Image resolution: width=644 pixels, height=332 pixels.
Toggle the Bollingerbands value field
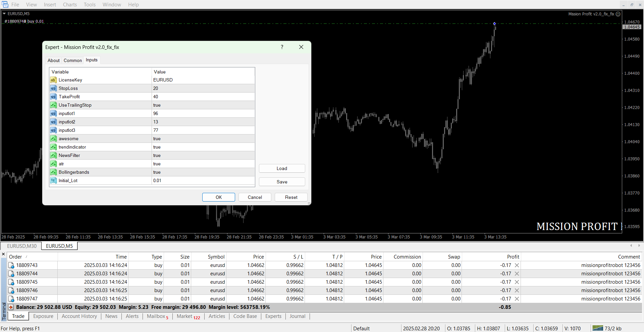[203, 172]
